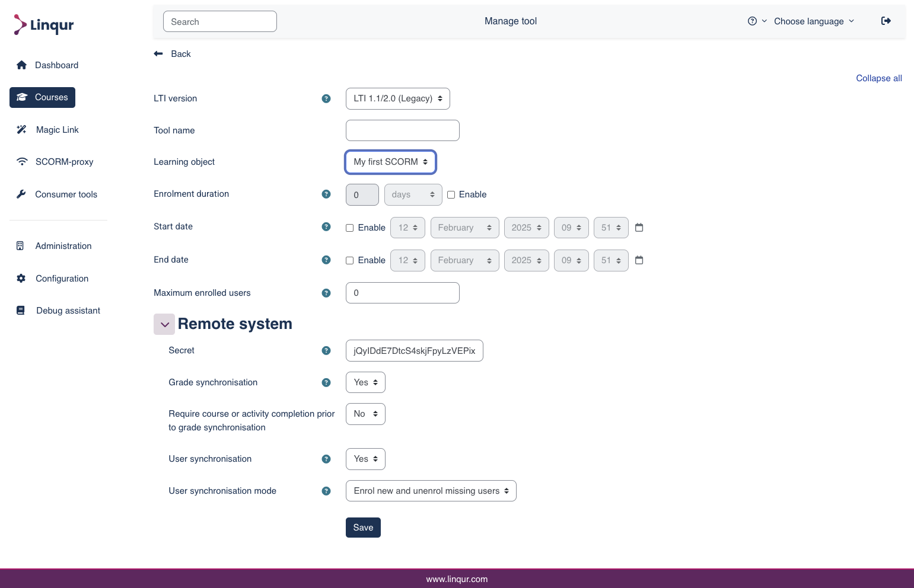Open the Require completion No dropdown
Viewport: 914px width, 588px height.
click(365, 414)
